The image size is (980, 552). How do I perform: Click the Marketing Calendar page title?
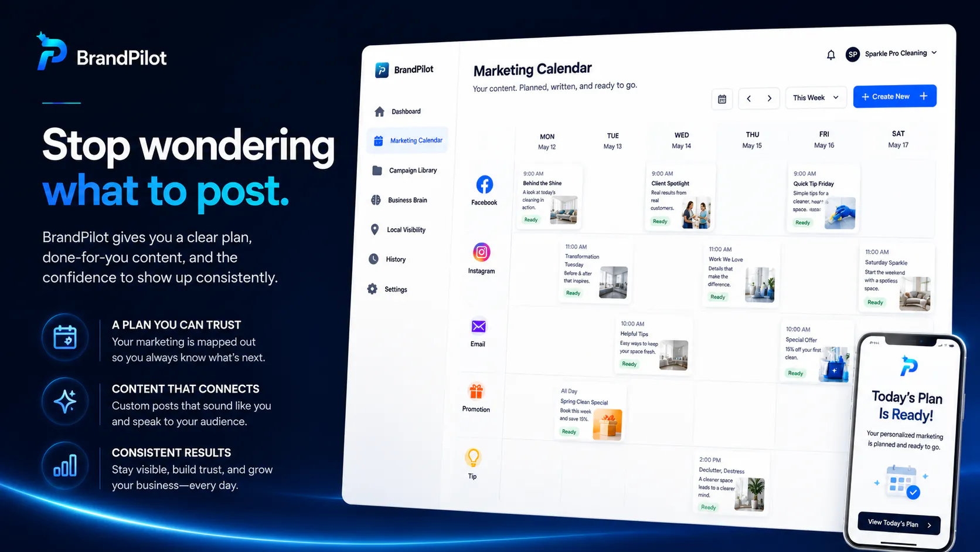pos(532,70)
